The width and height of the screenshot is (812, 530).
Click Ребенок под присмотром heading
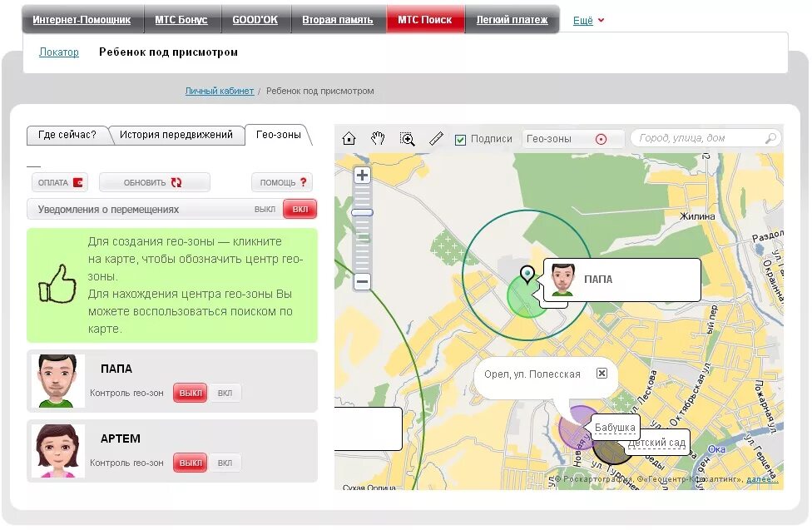pos(168,52)
